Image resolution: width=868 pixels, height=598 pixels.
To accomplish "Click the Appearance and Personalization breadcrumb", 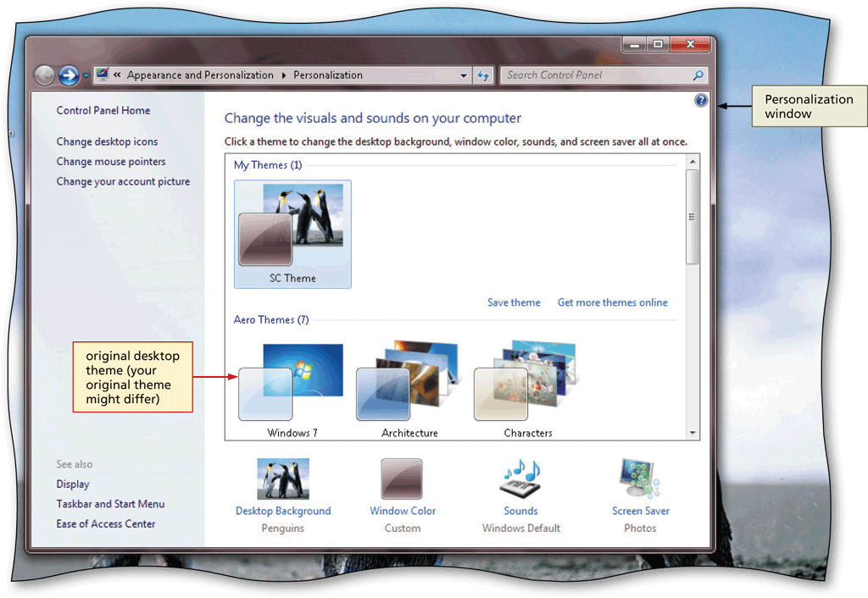I will [200, 75].
